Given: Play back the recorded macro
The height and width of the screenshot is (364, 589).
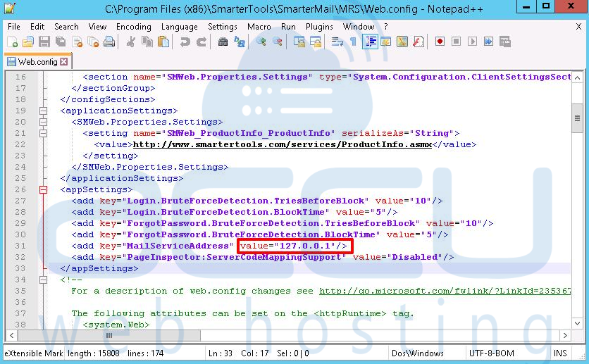Looking at the screenshot, I should click(x=472, y=42).
